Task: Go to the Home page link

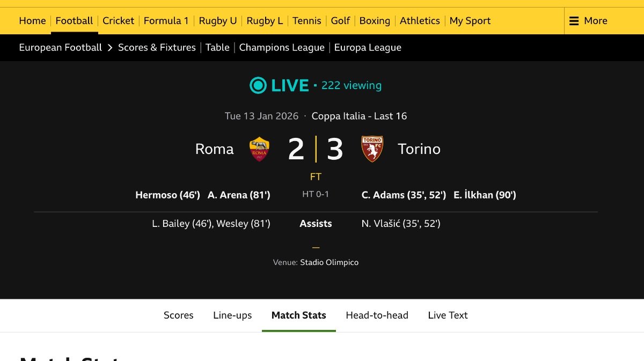Action: (32, 21)
